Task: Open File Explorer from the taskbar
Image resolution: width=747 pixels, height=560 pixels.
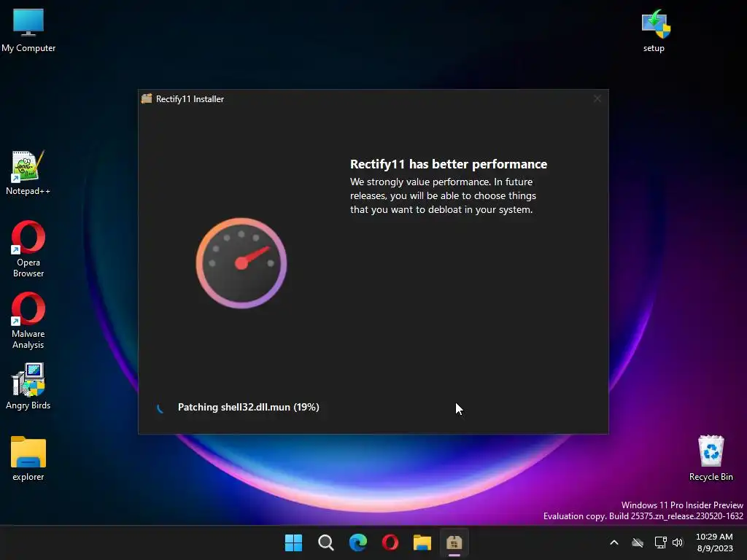Action: coord(422,542)
